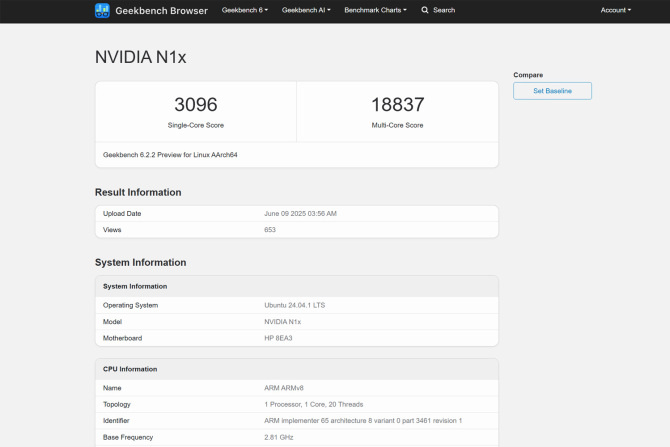Click the search magnifier icon

pos(424,10)
